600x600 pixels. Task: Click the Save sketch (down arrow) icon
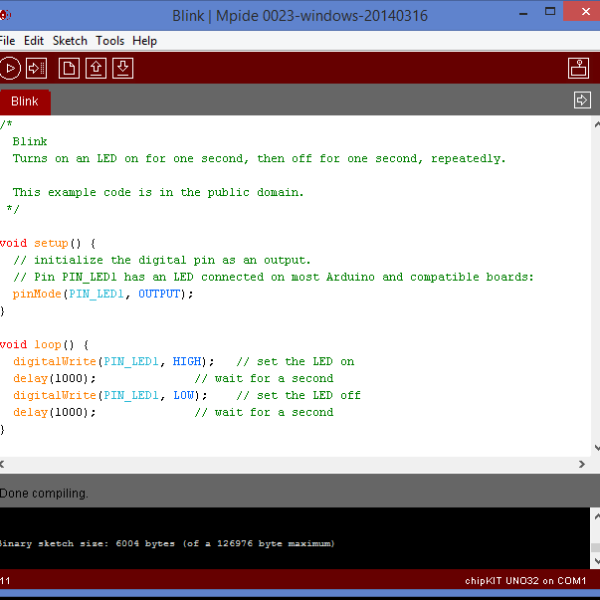point(123,68)
